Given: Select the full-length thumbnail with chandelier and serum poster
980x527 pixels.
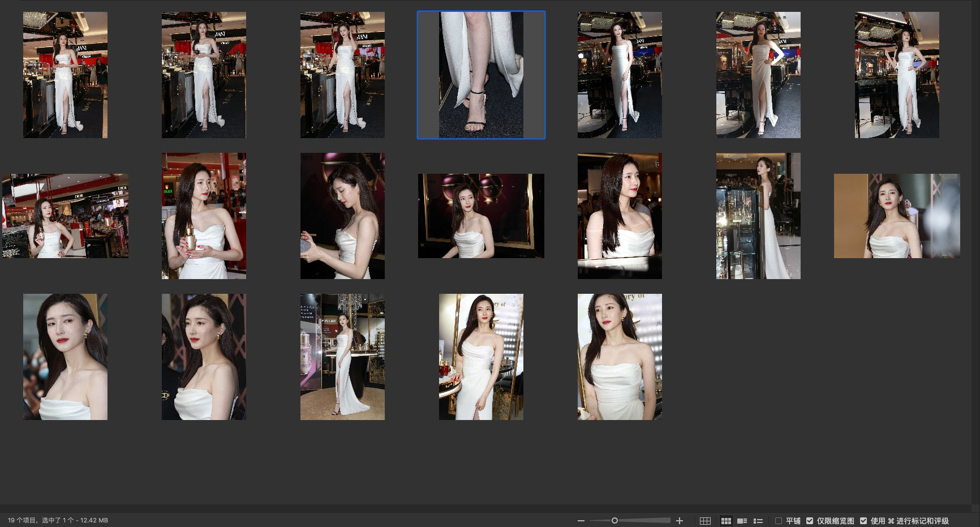Looking at the screenshot, I should (x=342, y=357).
